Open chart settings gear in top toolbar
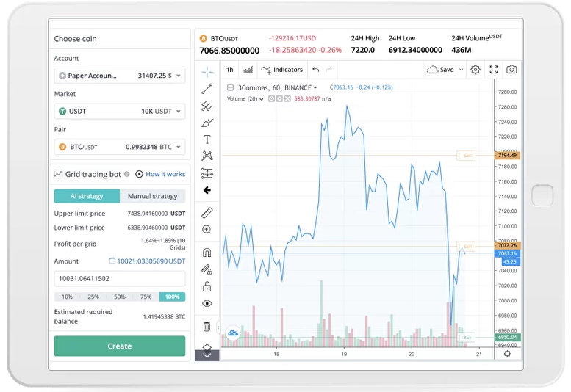The width and height of the screenshot is (571, 392). click(475, 70)
